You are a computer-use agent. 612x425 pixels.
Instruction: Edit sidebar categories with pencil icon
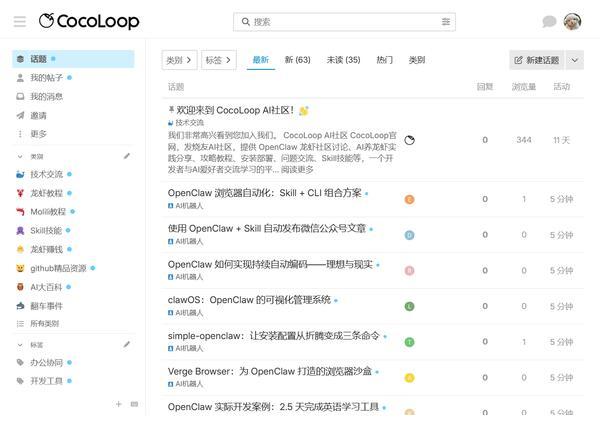pyautogui.click(x=126, y=156)
